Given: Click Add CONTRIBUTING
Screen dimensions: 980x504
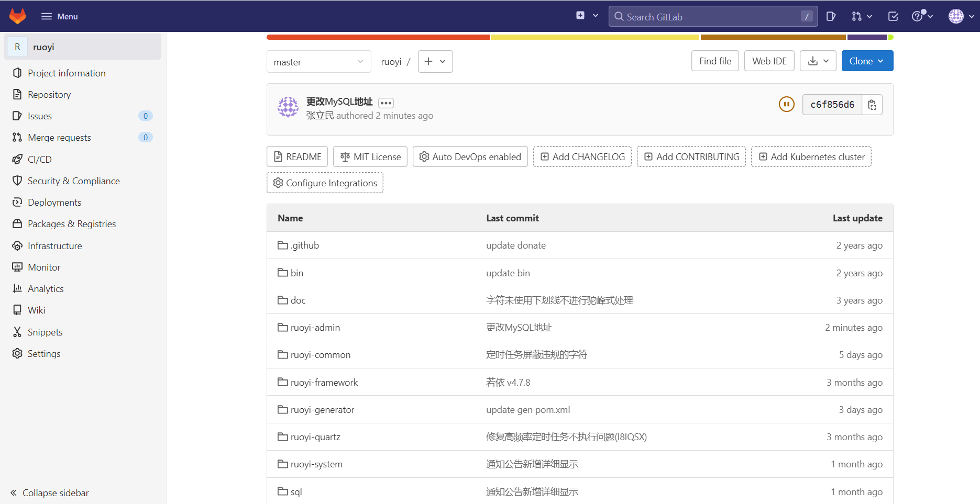Looking at the screenshot, I should (691, 156).
